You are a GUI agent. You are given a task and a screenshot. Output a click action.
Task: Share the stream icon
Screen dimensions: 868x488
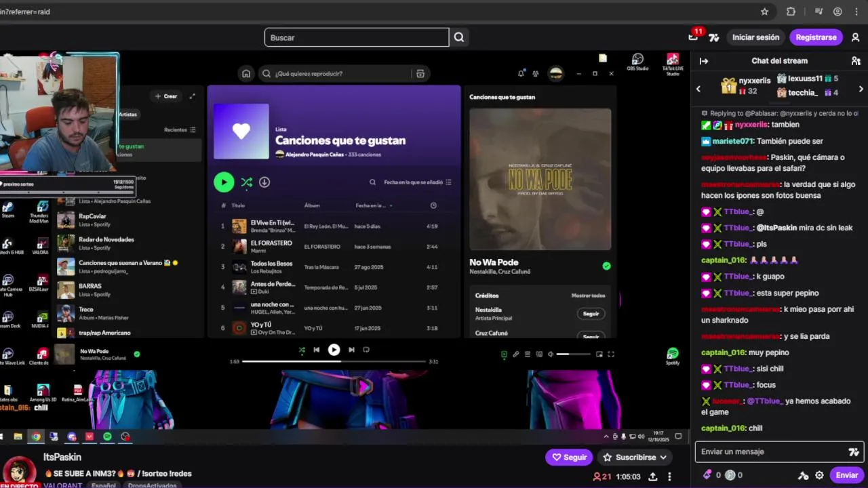(652, 476)
